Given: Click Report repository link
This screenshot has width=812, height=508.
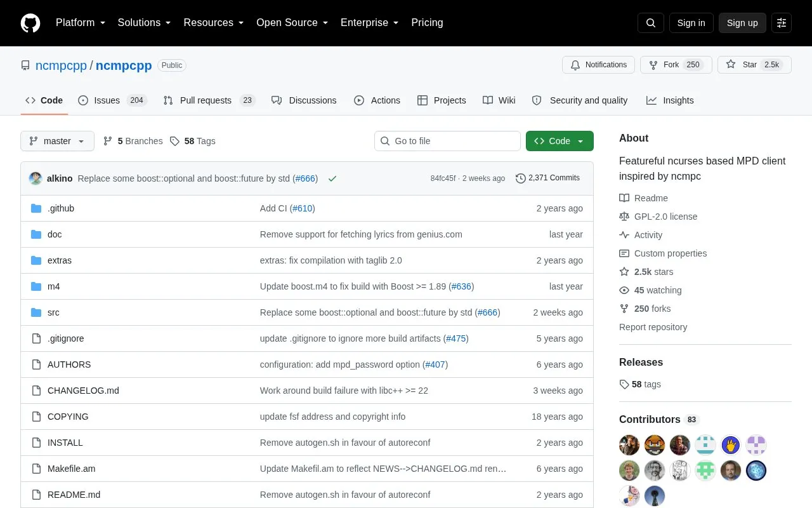Looking at the screenshot, I should coord(653,327).
